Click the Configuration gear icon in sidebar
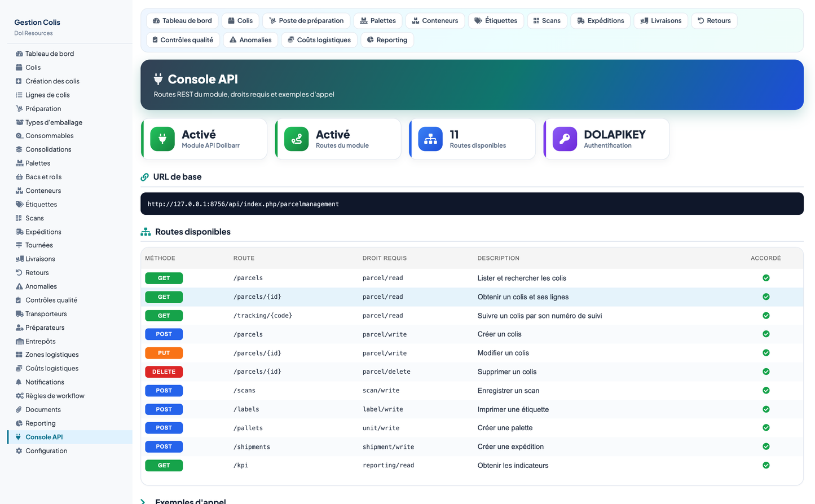 tap(19, 450)
